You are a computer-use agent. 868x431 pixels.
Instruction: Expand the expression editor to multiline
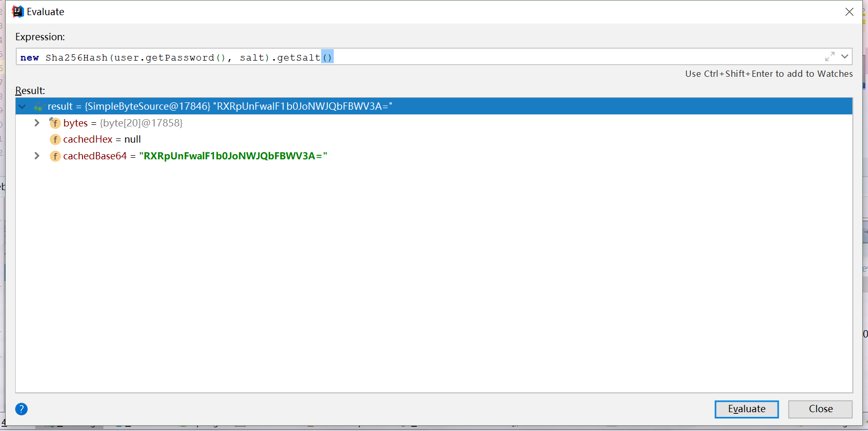[829, 56]
